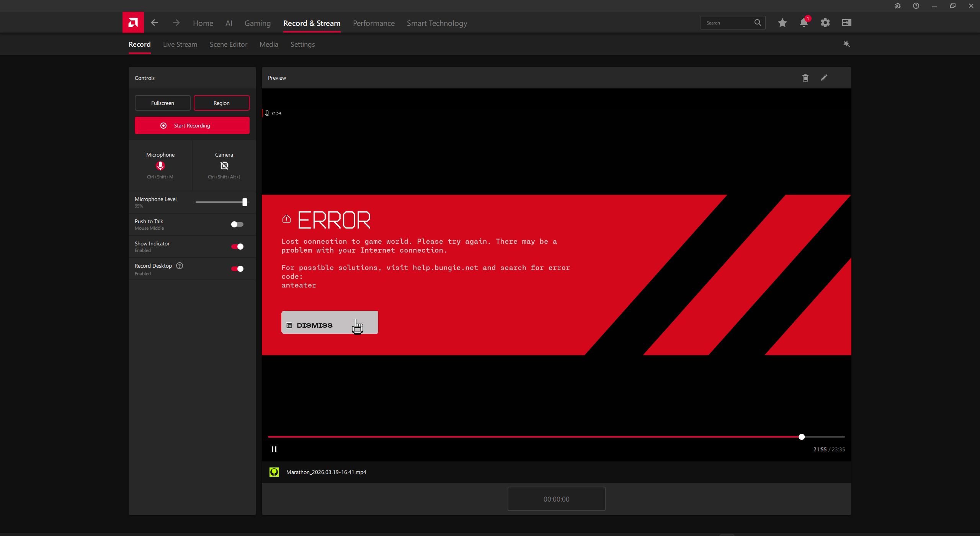Screen dimensions: 980x536
Task: Open the edit pencil icon in Preview
Action: (824, 78)
